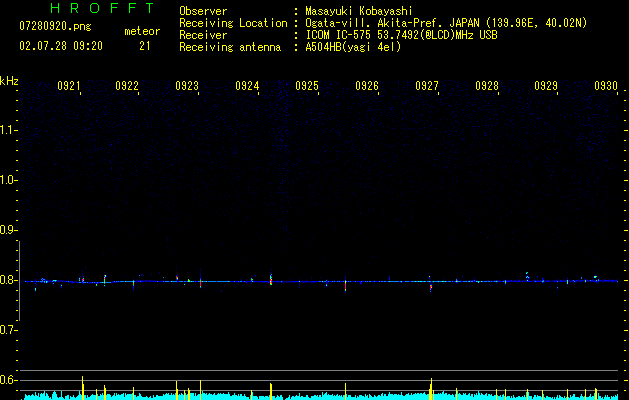Click the 0921 time marker

click(69, 86)
